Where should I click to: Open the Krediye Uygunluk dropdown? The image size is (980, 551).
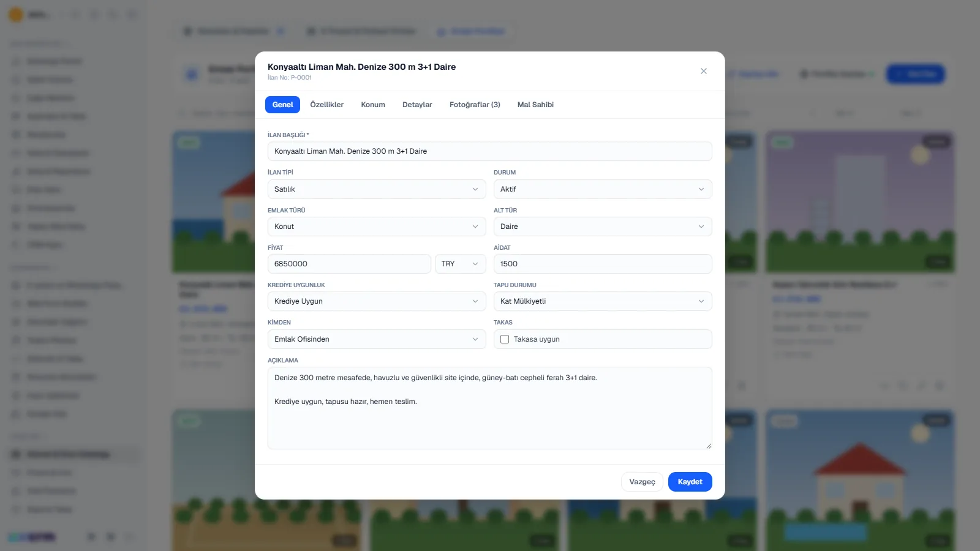coord(377,301)
